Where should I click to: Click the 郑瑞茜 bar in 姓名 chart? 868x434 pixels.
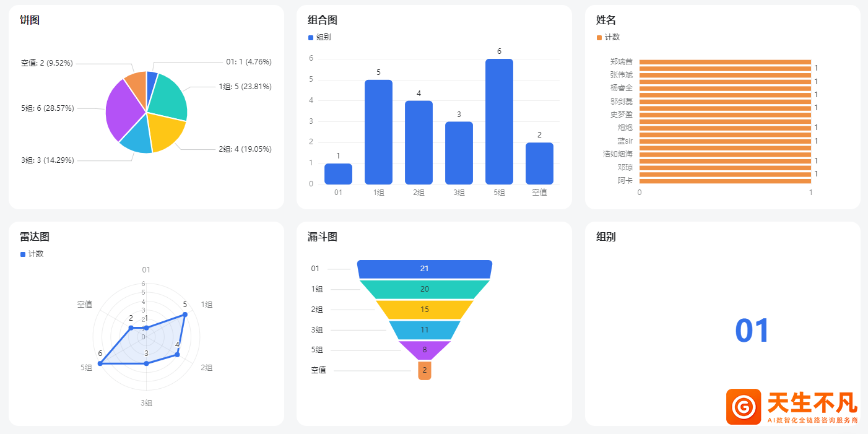point(724,62)
